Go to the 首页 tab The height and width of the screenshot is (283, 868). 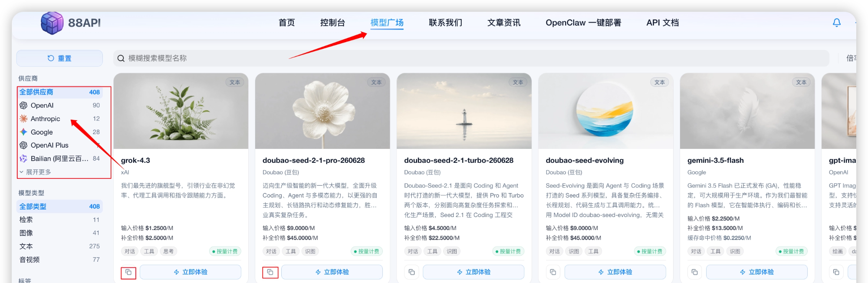point(286,23)
